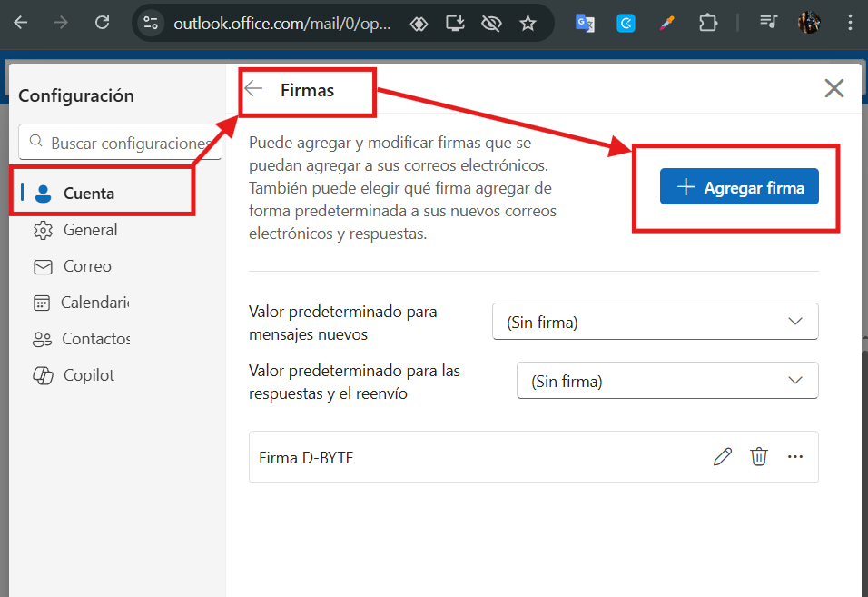Open the blue circular-arrow extension icon
868x597 pixels.
(x=626, y=24)
